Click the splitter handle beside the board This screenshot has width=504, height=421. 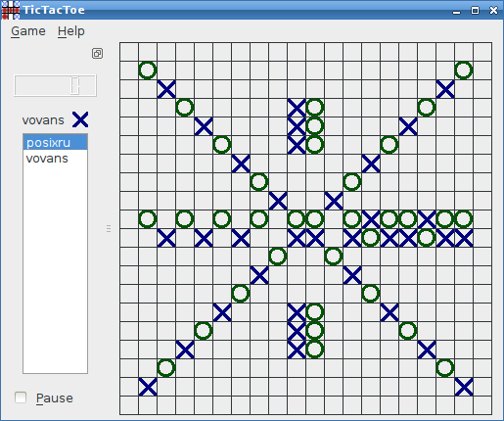pos(109,228)
